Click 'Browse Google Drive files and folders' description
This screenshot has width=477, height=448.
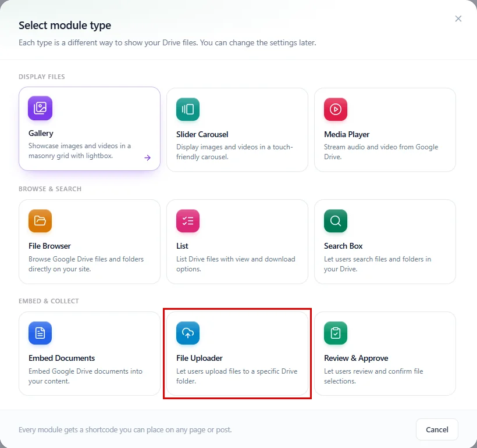[86, 264]
